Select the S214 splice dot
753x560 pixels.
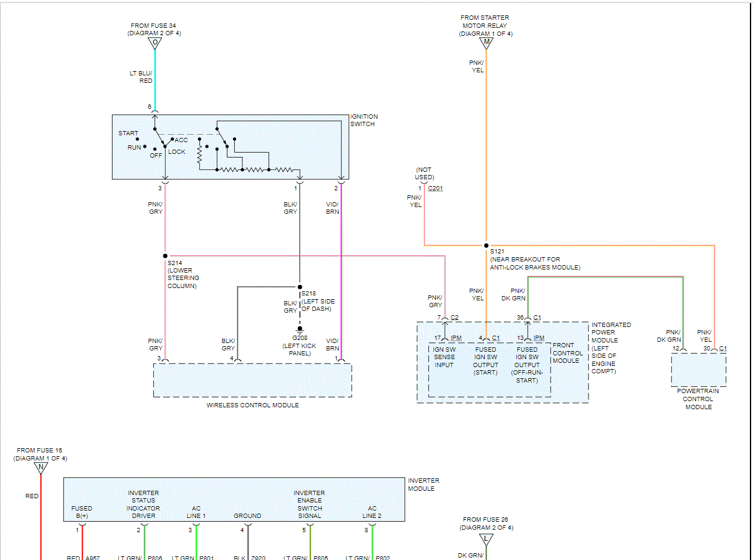coord(165,255)
